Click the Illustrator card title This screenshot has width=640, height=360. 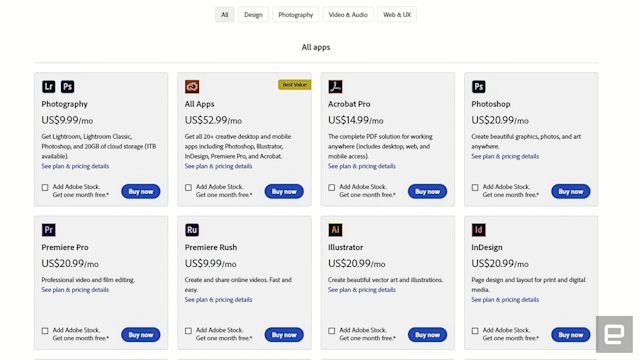[x=345, y=247]
